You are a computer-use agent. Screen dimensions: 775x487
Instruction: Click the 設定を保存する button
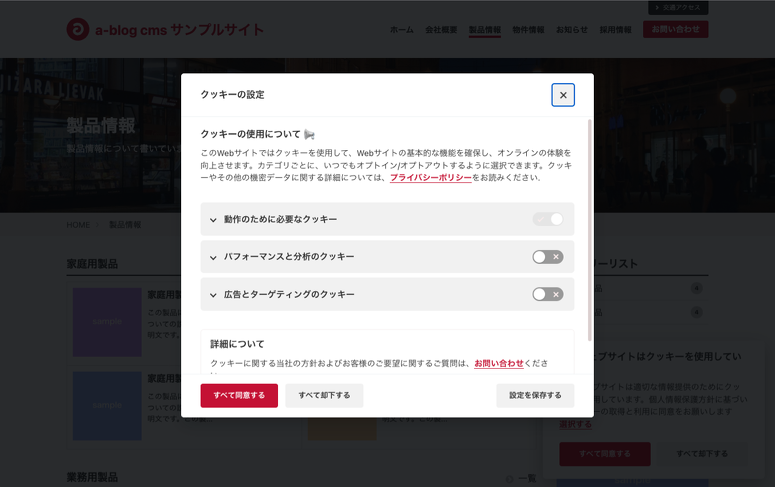pyautogui.click(x=535, y=395)
